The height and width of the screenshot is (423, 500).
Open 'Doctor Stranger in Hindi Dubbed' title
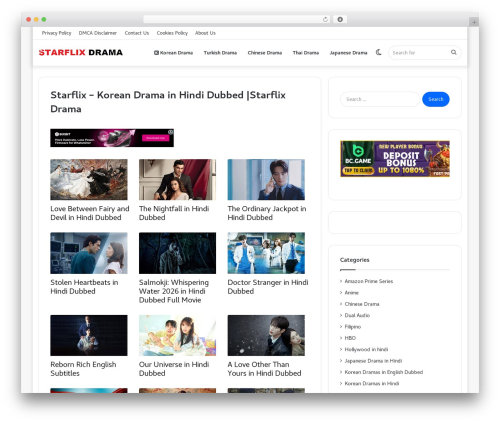pos(268,287)
